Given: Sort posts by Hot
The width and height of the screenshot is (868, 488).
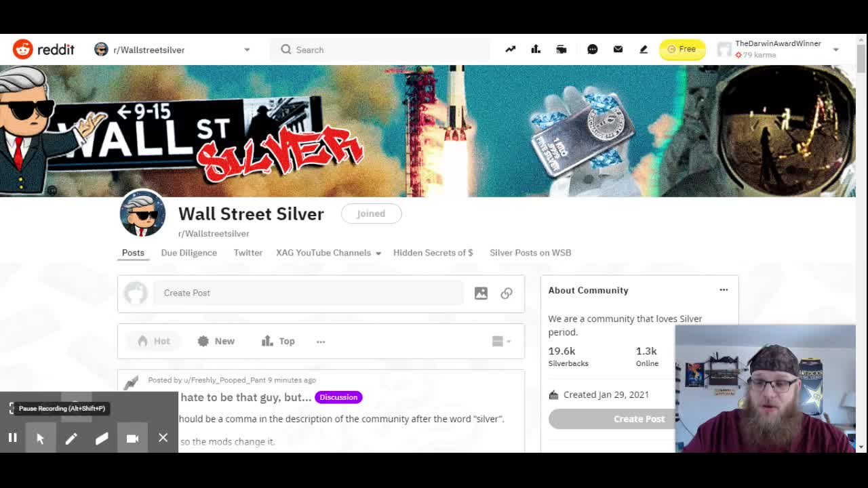Looking at the screenshot, I should (154, 341).
